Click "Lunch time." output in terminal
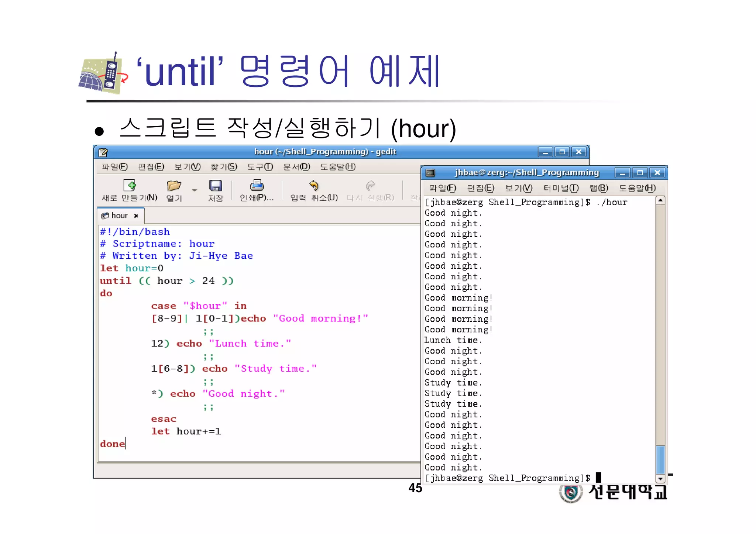Viewport: 756px width, 534px height. click(453, 340)
